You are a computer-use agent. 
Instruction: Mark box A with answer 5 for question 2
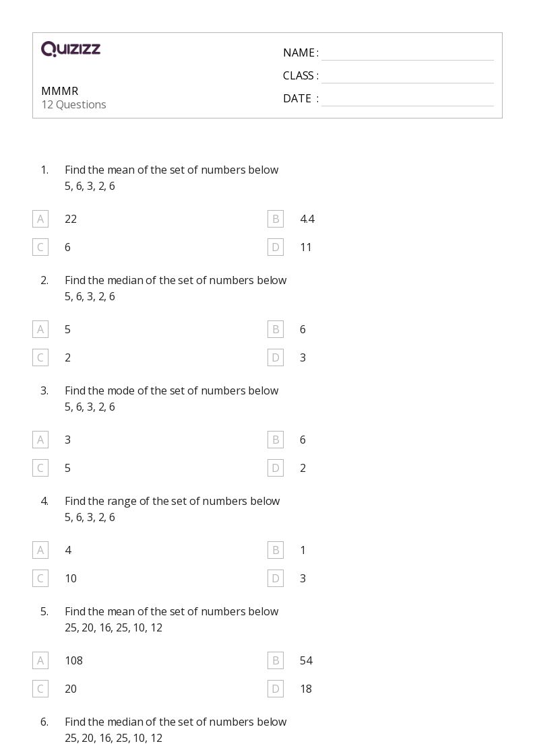click(x=40, y=329)
